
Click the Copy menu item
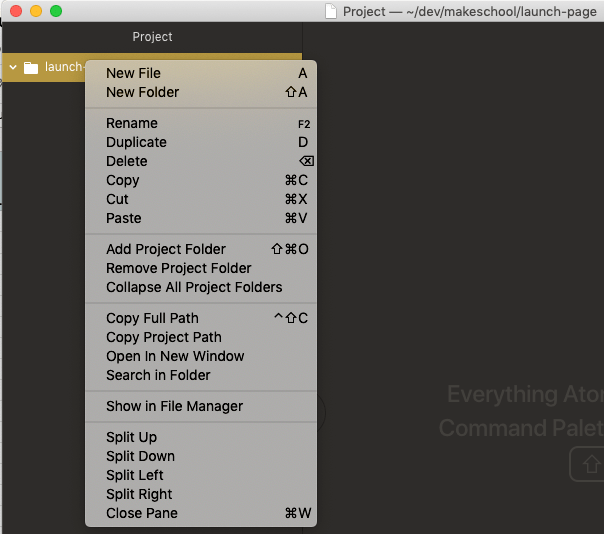pos(123,180)
